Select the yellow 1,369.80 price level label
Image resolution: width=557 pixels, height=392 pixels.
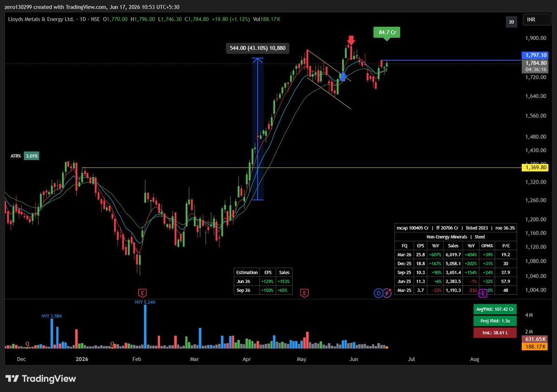click(535, 167)
